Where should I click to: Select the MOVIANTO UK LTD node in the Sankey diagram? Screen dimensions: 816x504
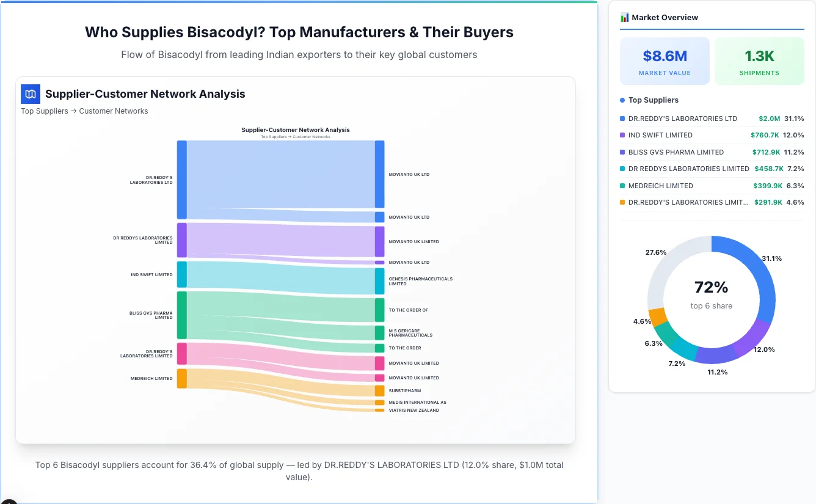[x=380, y=174]
